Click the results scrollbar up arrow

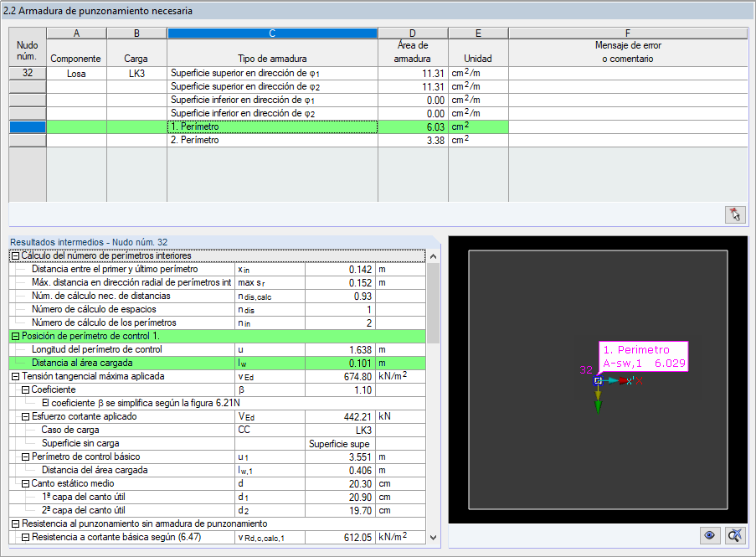click(x=433, y=256)
